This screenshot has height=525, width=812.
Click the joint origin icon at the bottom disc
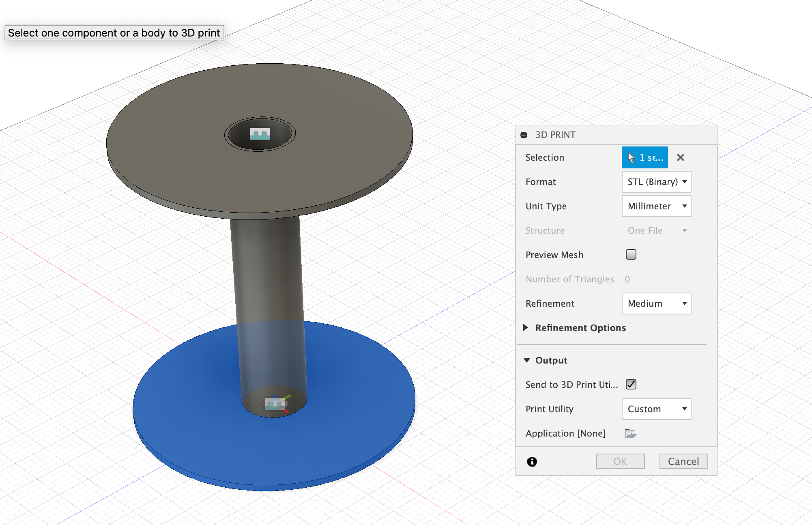tap(276, 403)
